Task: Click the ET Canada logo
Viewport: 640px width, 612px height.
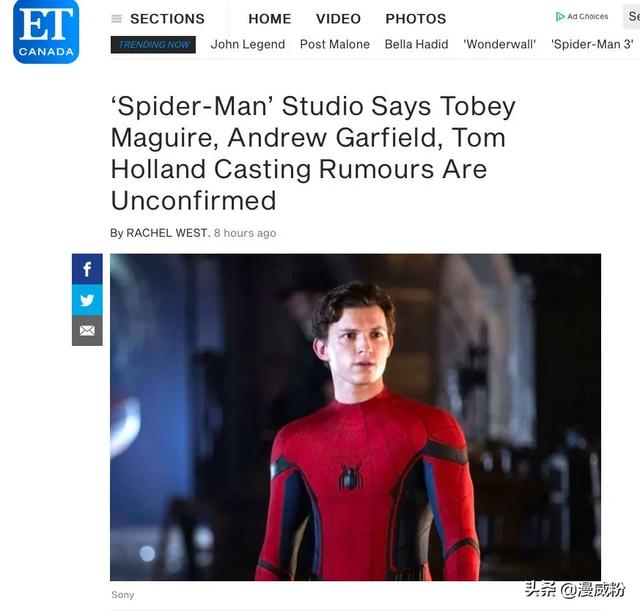Action: point(46,31)
